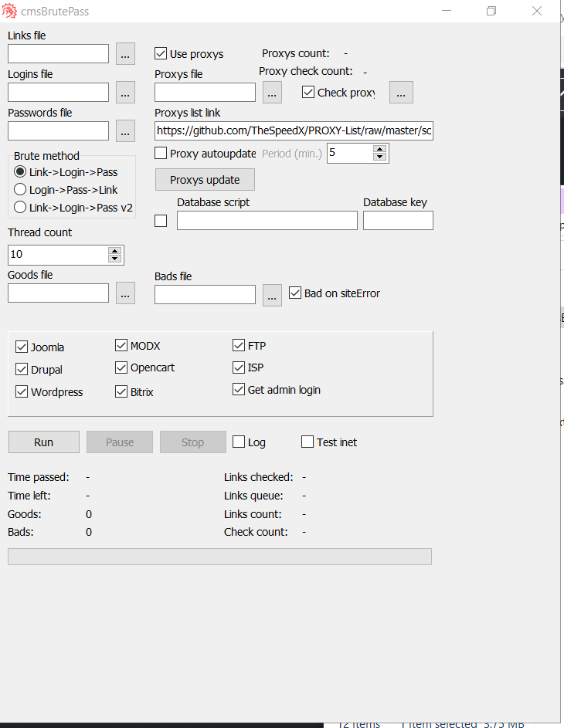Toggle the Use proxys checkbox
The width and height of the screenshot is (564, 728).
click(x=161, y=53)
